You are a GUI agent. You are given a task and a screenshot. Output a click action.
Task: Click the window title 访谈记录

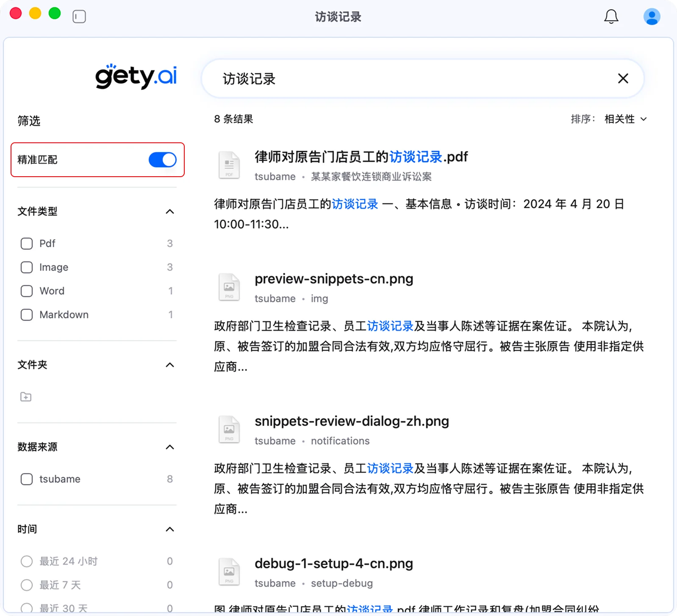point(338,17)
